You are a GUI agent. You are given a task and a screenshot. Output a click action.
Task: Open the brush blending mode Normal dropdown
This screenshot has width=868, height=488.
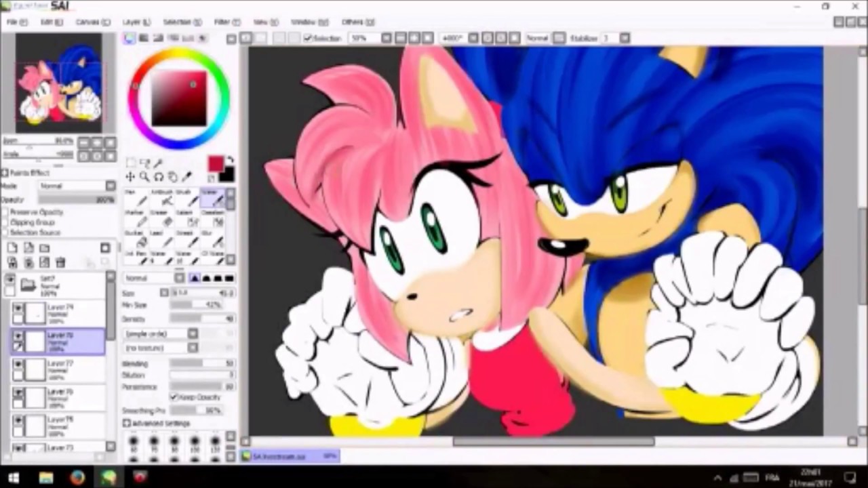tap(154, 278)
